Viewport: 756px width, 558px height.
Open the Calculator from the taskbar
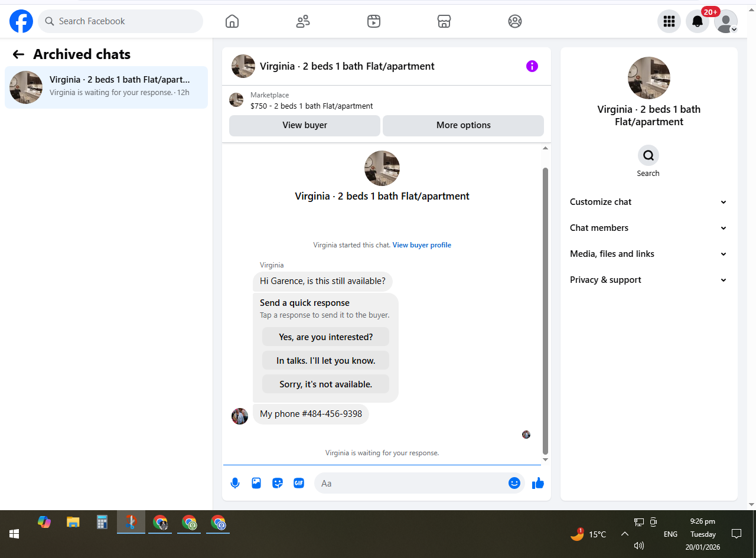(102, 522)
